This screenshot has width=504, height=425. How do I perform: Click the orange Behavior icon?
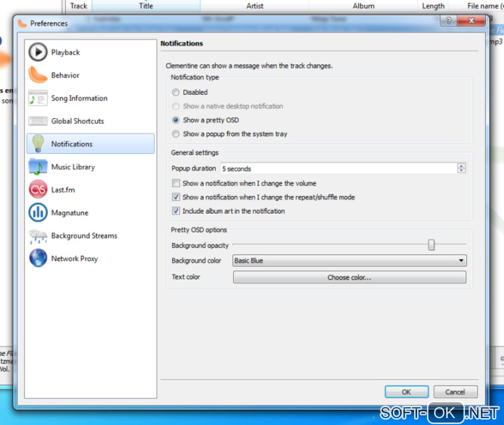pyautogui.click(x=38, y=75)
